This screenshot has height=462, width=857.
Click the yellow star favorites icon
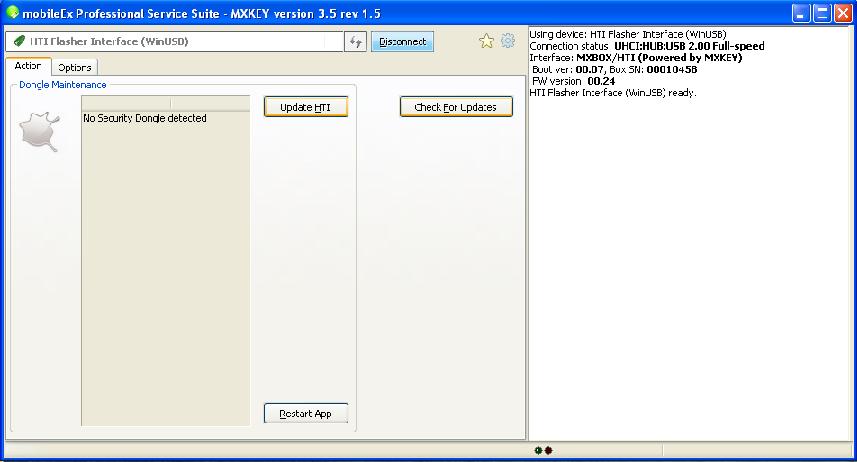point(486,41)
